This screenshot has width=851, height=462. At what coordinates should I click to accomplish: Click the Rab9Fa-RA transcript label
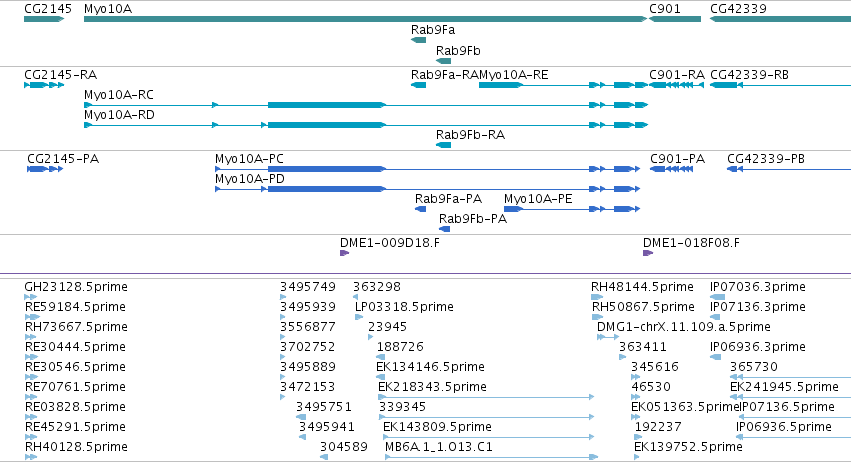point(444,75)
